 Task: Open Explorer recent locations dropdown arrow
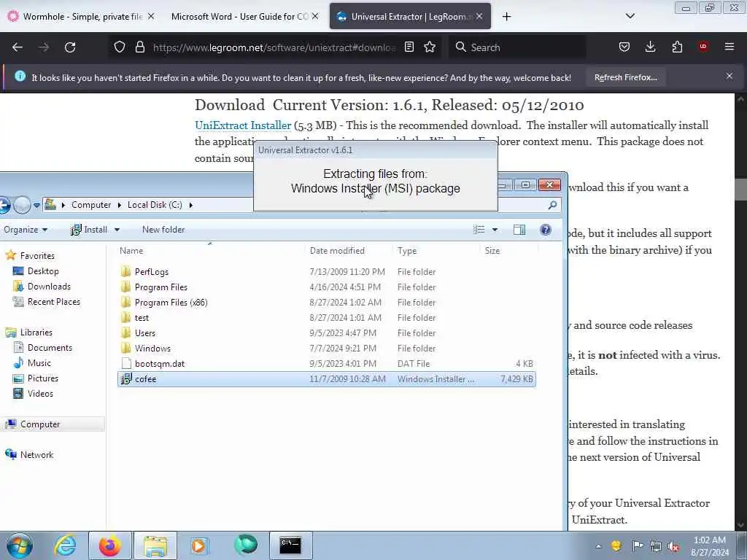click(36, 205)
